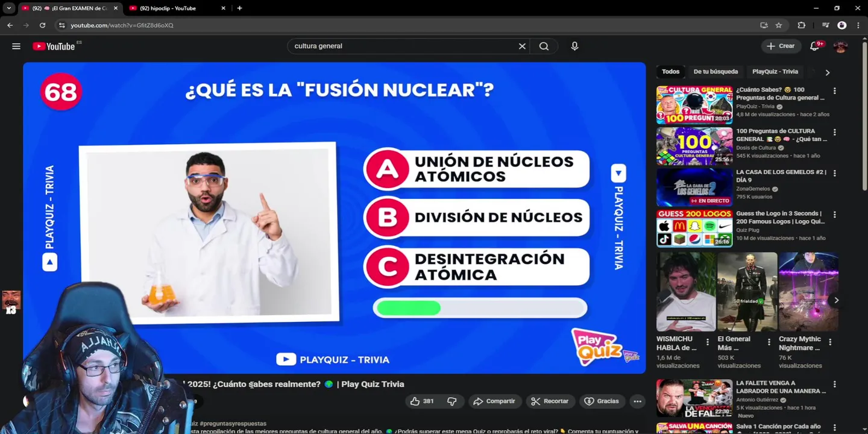This screenshot has width=868, height=434.
Task: Select the De tu búsqueda filter chip
Action: click(715, 72)
